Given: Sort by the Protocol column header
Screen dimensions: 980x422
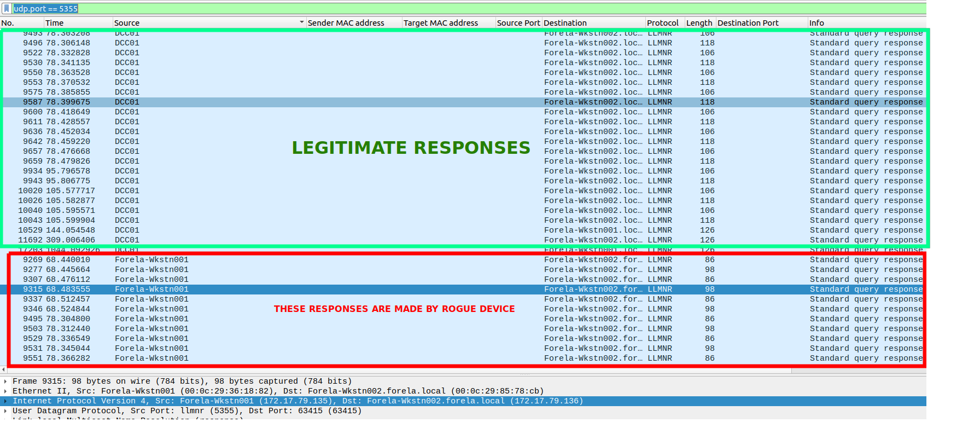Looking at the screenshot, I should coord(662,23).
